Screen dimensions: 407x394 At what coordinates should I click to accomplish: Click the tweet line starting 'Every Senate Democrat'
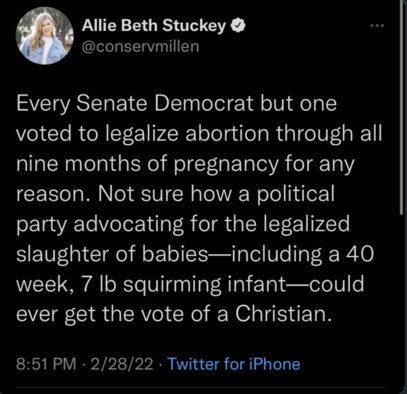[177, 104]
